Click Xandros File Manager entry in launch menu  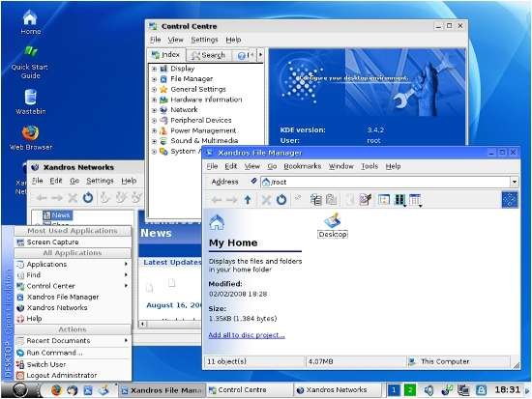[73, 297]
